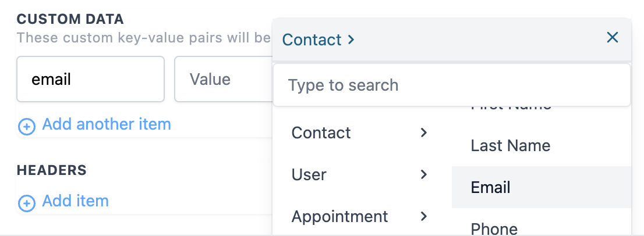The height and width of the screenshot is (236, 644).
Task: Expand the User category chevron
Action: pos(424,174)
